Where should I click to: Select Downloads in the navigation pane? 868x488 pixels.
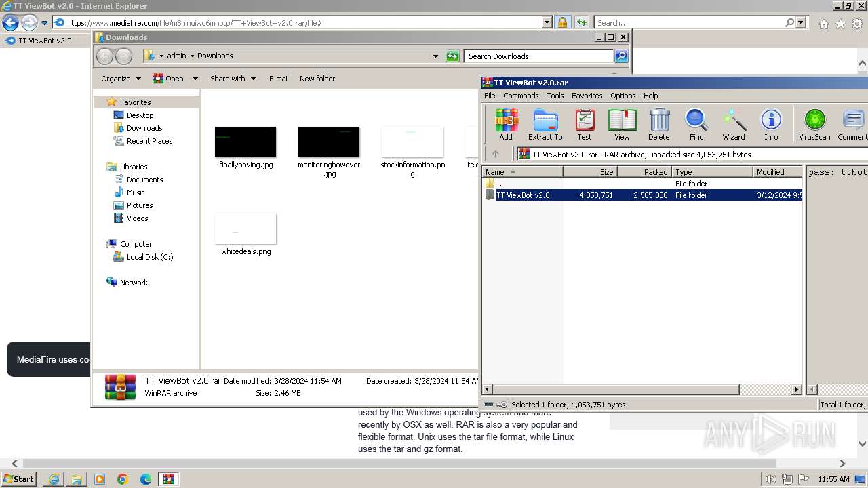click(x=144, y=128)
